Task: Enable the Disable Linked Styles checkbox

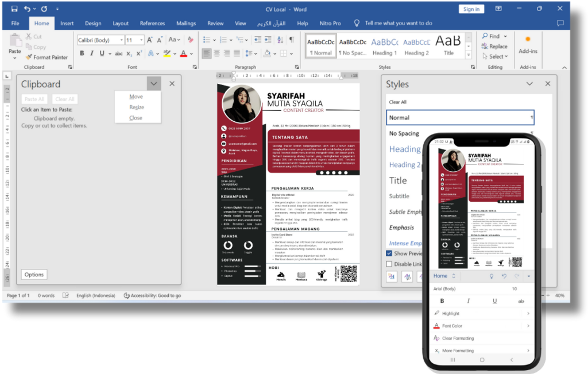Action: click(389, 264)
